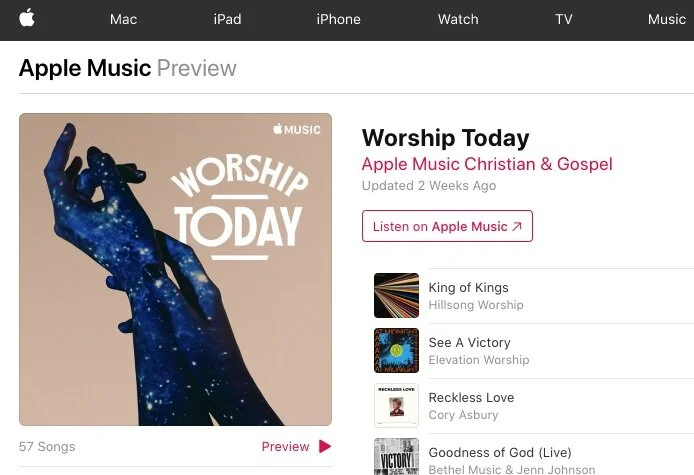Select the King of Kings song title

468,288
